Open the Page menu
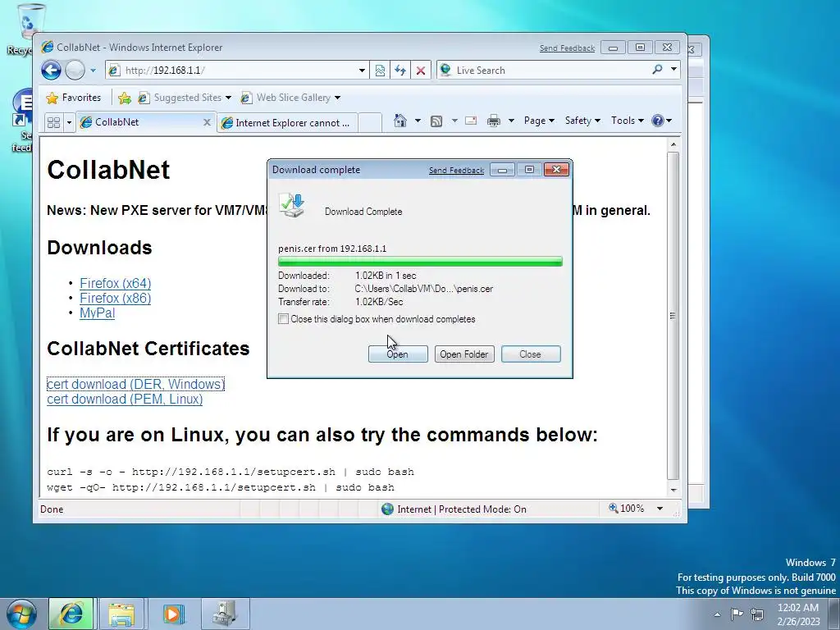The image size is (840, 630). (539, 121)
